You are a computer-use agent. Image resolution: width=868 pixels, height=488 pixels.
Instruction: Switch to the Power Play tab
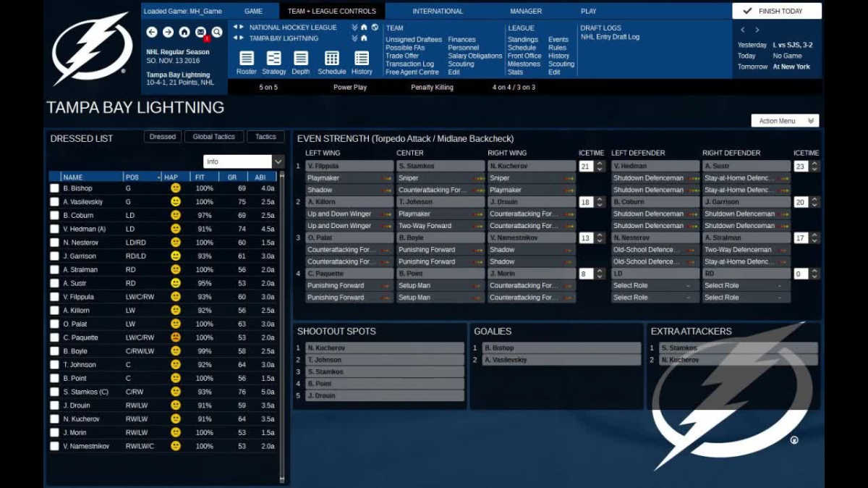[350, 88]
